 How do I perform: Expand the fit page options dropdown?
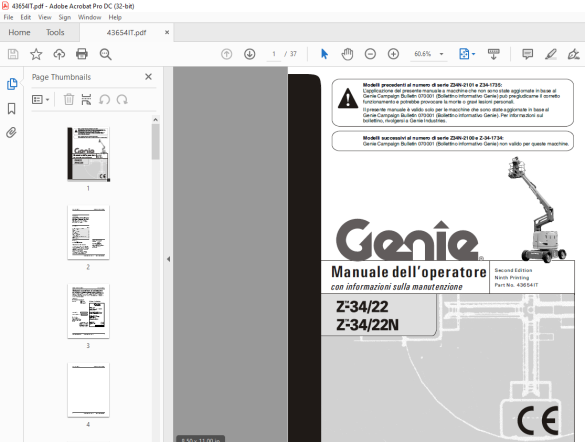click(x=474, y=54)
